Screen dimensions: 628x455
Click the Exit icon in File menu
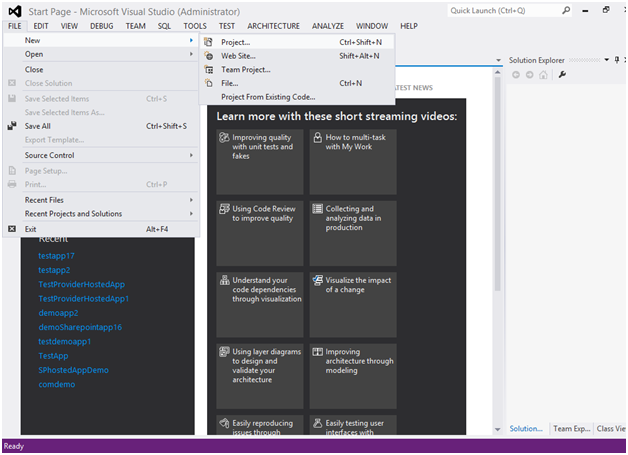click(12, 229)
